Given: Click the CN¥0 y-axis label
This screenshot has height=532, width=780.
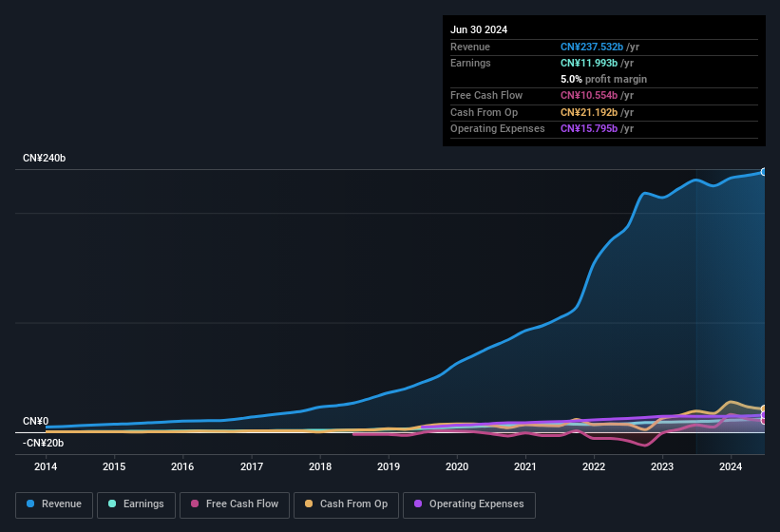Looking at the screenshot, I should (x=36, y=421).
